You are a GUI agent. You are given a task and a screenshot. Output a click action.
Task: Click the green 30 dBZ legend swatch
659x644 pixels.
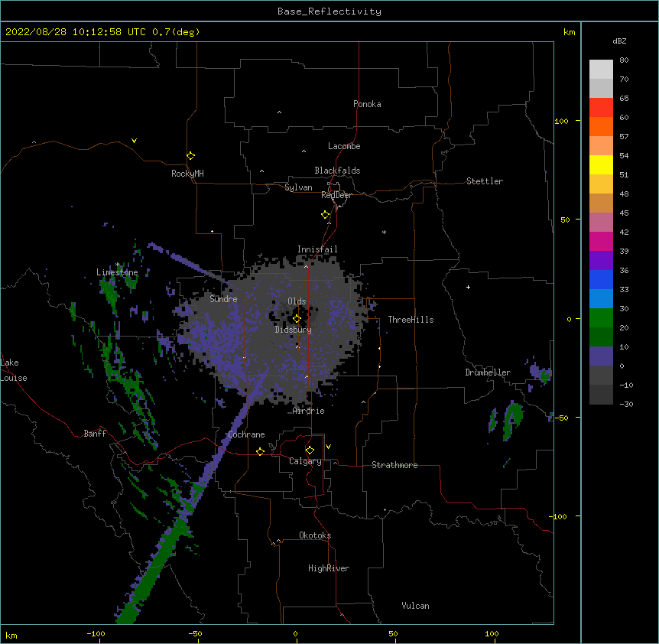601,318
